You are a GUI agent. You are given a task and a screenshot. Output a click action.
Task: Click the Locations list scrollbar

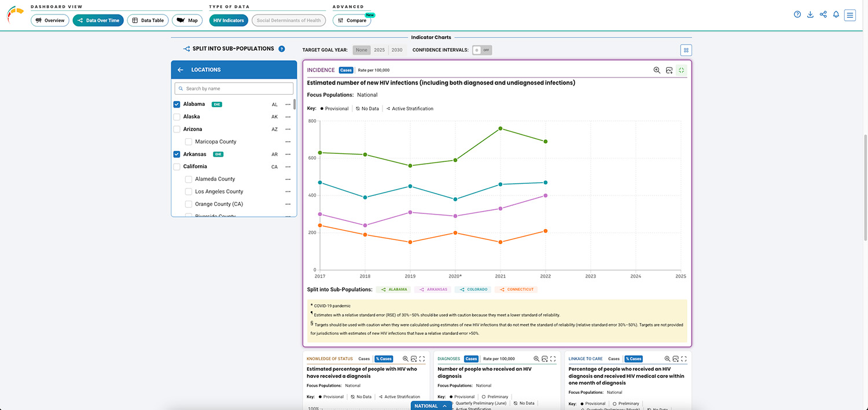[x=295, y=104]
